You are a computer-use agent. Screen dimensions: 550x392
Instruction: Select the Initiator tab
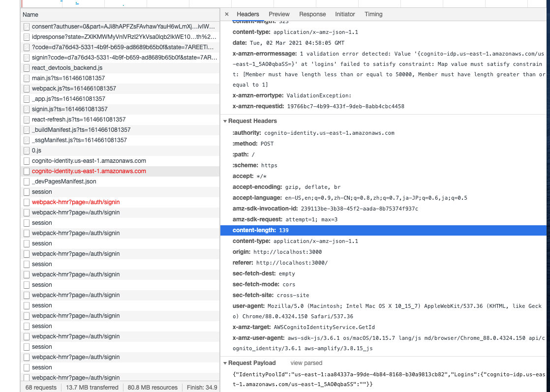pos(345,14)
